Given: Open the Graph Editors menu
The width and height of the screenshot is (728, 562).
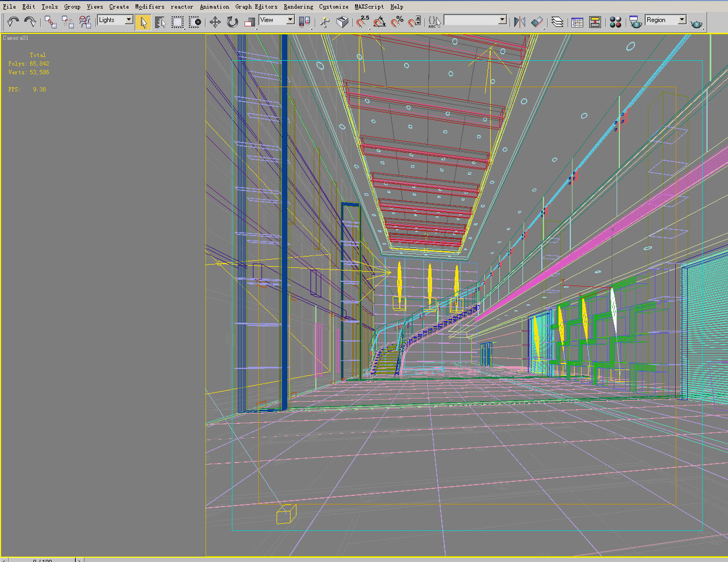Looking at the screenshot, I should click(x=256, y=6).
